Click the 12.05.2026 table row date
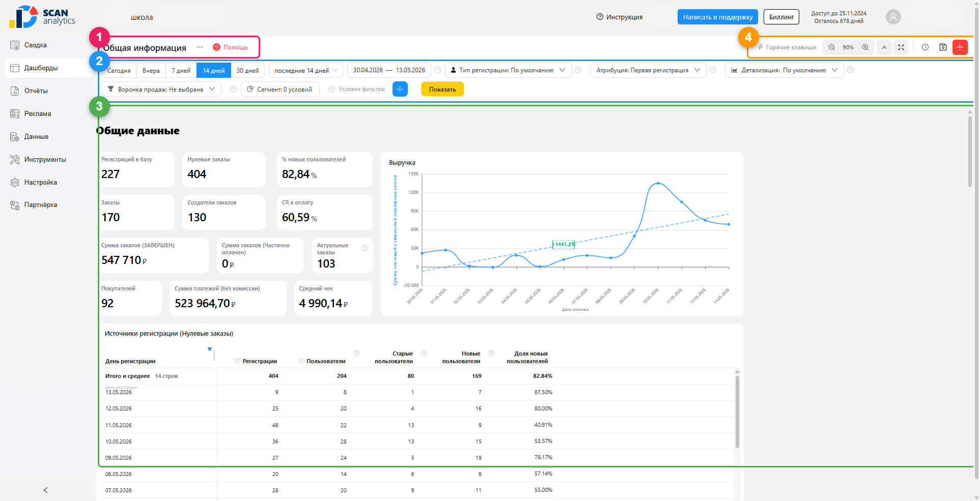The width and height of the screenshot is (980, 501). tap(119, 408)
